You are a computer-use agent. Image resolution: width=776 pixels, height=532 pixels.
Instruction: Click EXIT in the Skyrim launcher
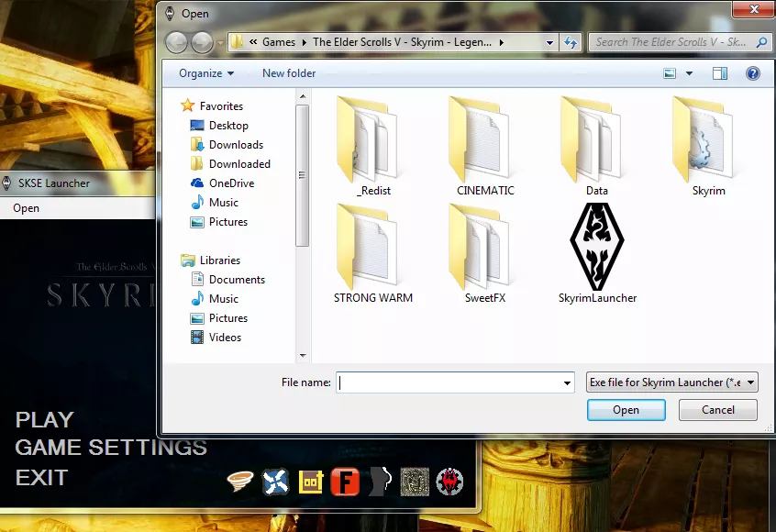tap(41, 478)
